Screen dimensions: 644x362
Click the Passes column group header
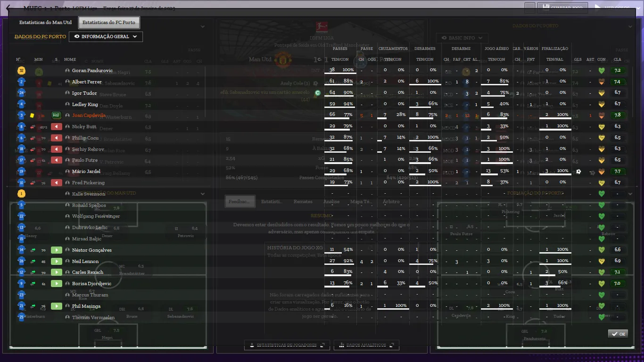pyautogui.click(x=340, y=49)
